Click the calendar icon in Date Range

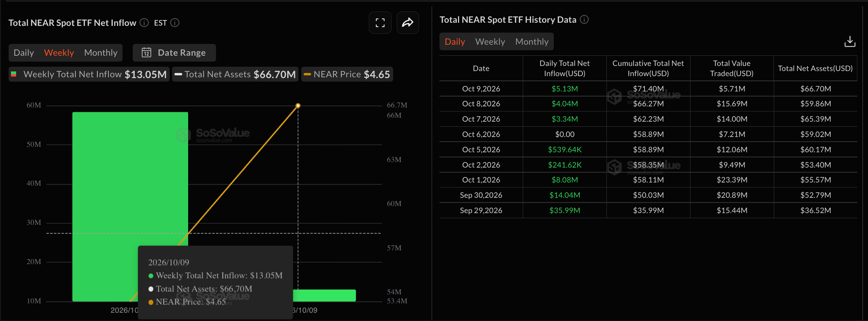[146, 53]
